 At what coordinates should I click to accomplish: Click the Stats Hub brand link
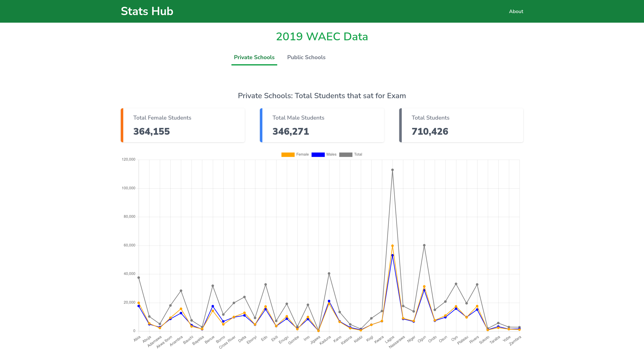147,11
